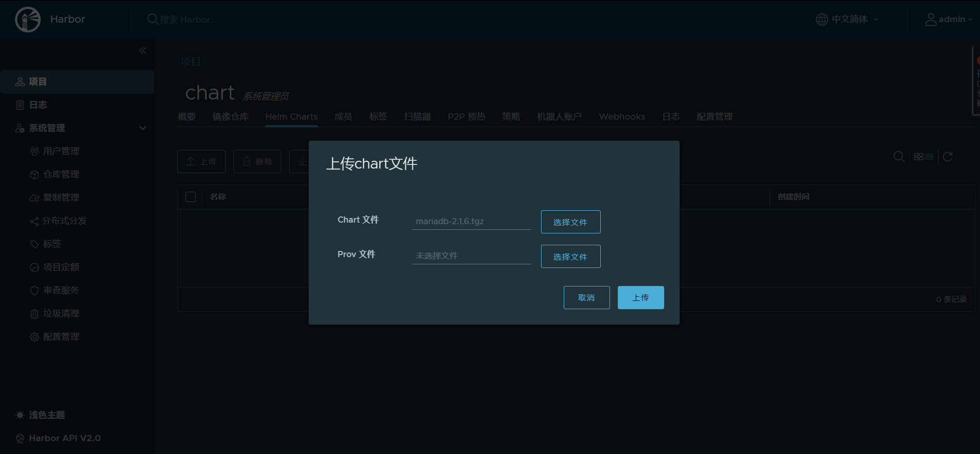Open the P2P 预热 tab
Screen dimensions: 980x454
point(466,116)
